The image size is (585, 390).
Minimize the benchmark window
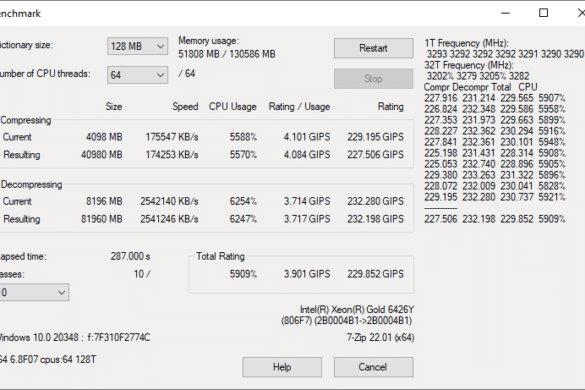coord(506,13)
